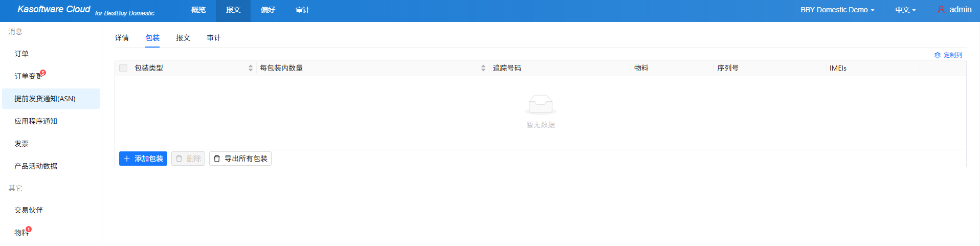Open 概览 in top navigation

[x=198, y=10]
